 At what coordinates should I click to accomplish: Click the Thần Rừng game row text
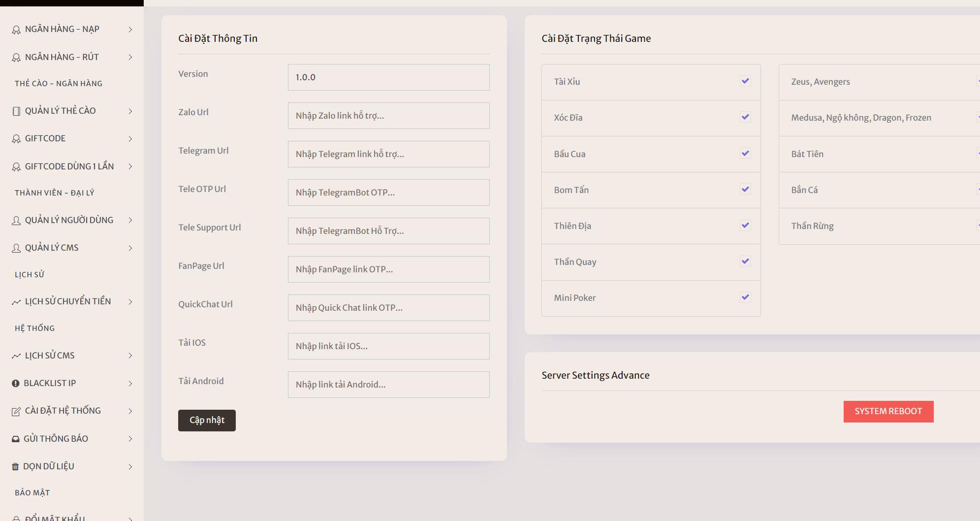pyautogui.click(x=812, y=226)
